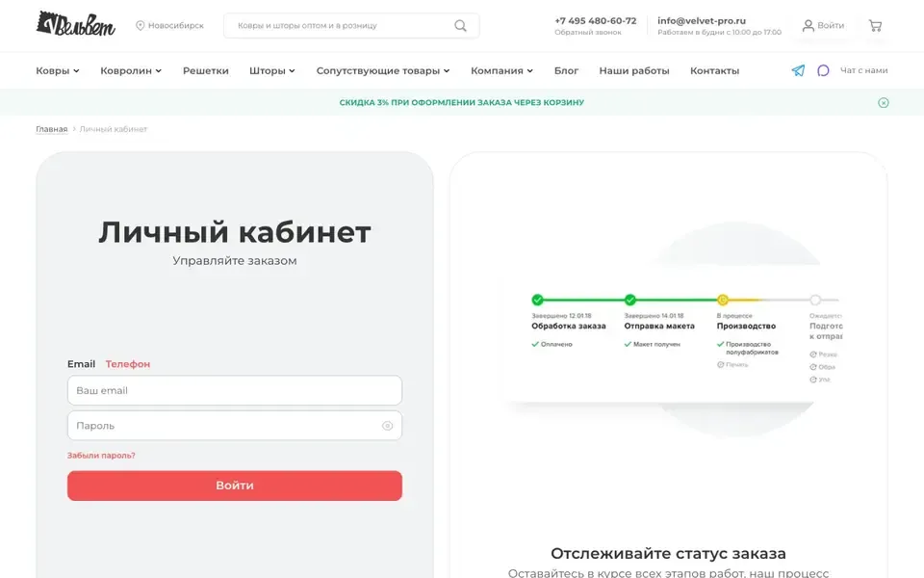
Task: Click the first green checkmark step in tracker
Action: click(x=537, y=300)
